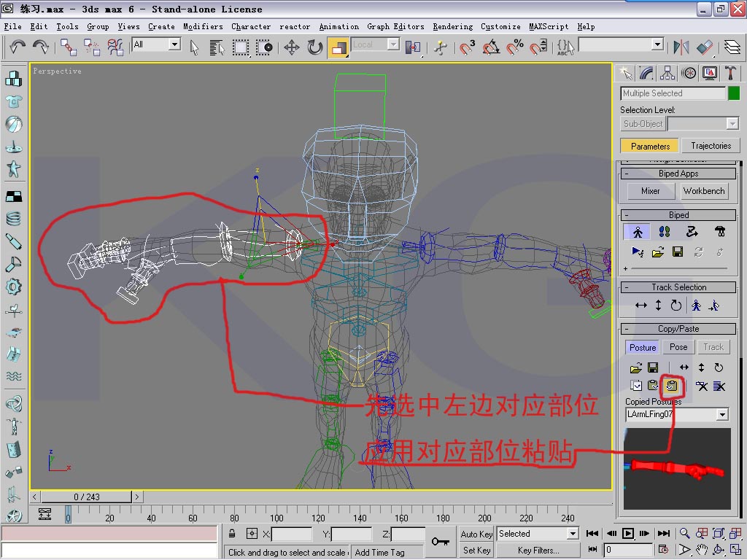Click the Copy Posture icon
The image size is (747, 560).
click(x=636, y=386)
